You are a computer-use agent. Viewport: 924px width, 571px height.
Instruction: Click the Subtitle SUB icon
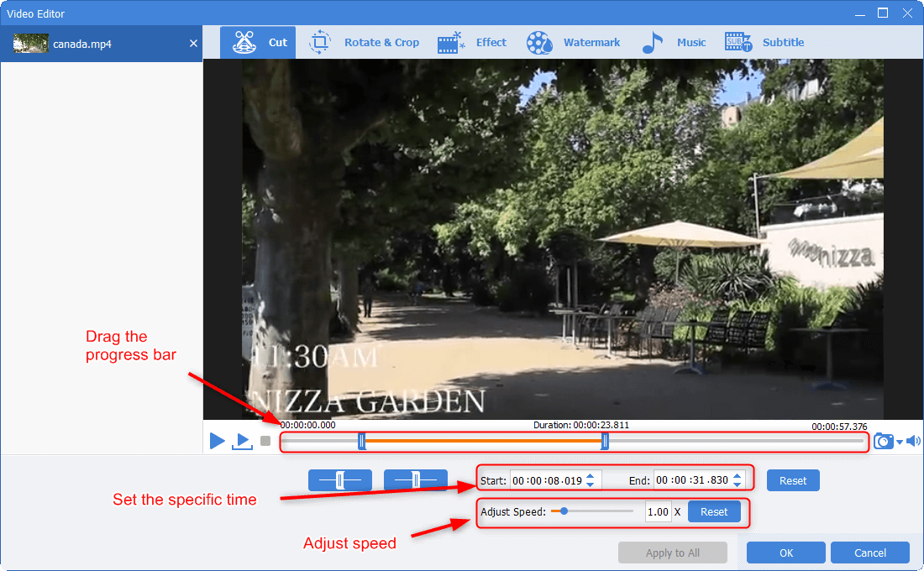tap(738, 43)
